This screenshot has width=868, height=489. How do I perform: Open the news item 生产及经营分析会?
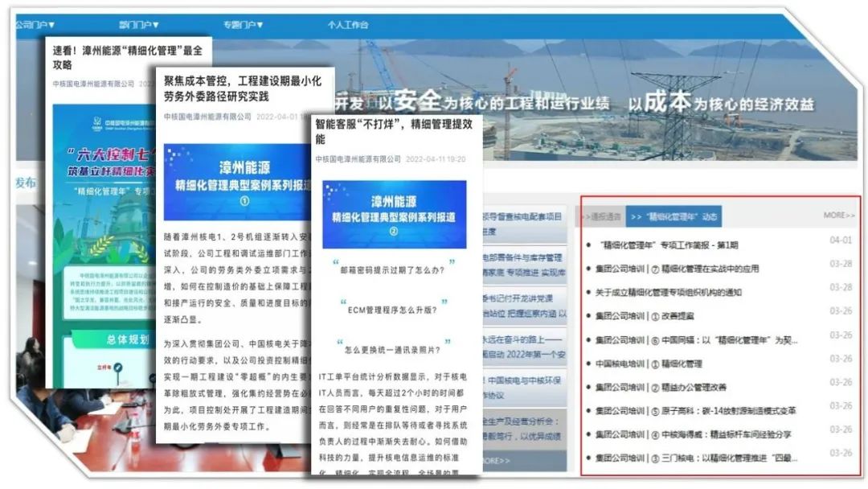point(524,429)
